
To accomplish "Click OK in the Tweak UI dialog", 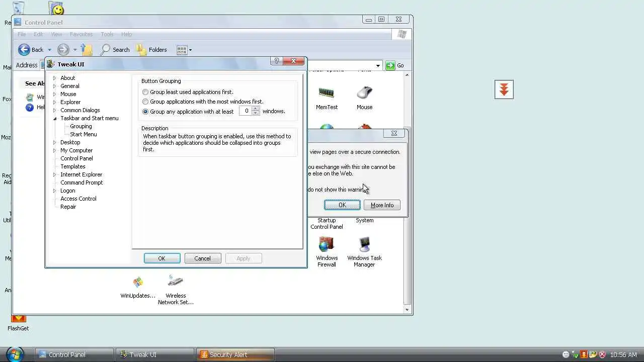I will click(x=162, y=258).
